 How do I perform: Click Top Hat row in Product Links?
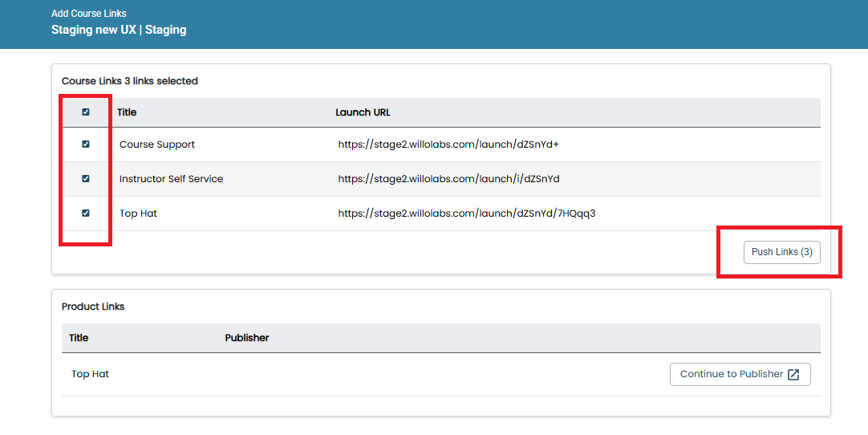440,374
